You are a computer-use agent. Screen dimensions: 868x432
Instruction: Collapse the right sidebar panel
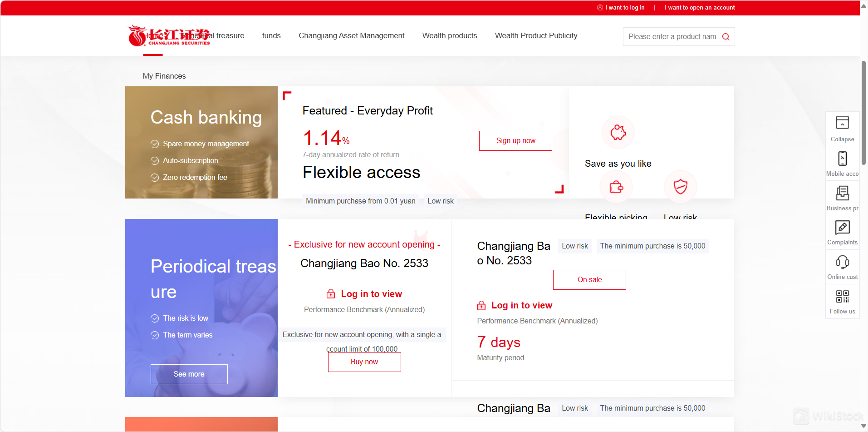point(842,129)
